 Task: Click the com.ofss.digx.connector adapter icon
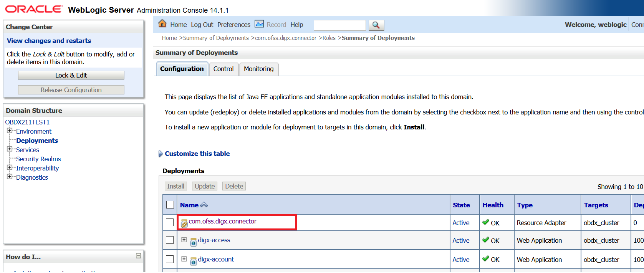point(184,223)
